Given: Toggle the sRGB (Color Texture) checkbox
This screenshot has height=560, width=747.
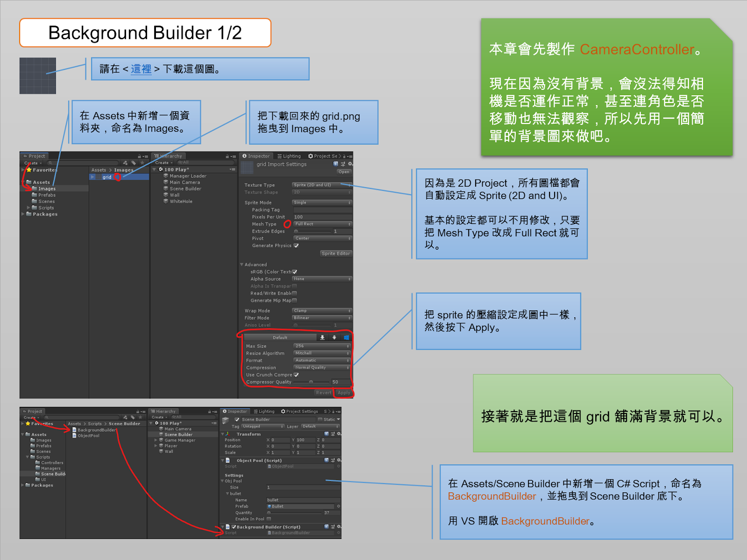Looking at the screenshot, I should point(295,272).
